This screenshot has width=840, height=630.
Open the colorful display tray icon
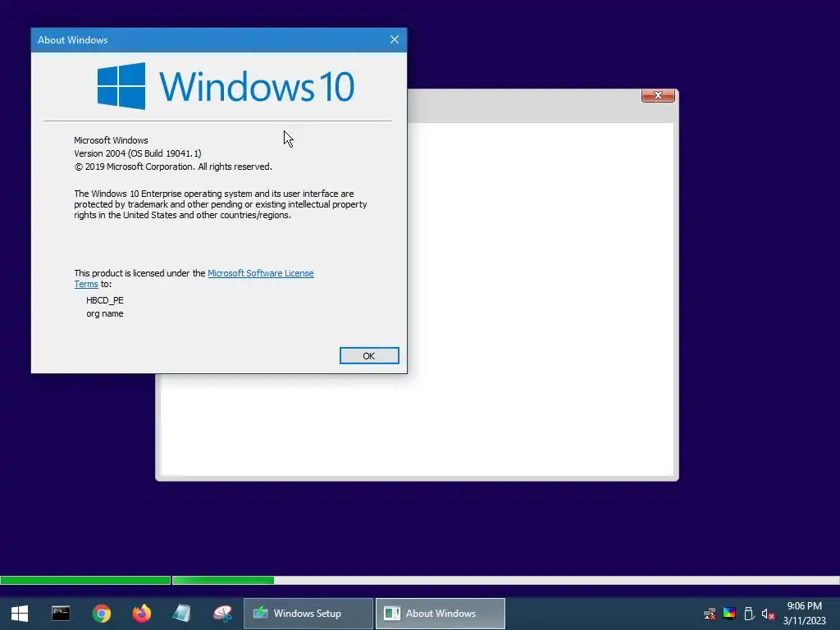pos(729,614)
